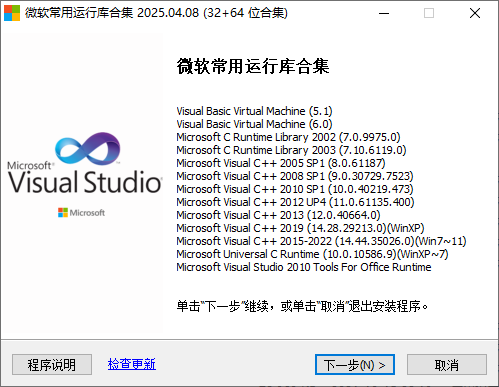
Task: Follow the 检查更新 check update link
Action: coord(132,364)
